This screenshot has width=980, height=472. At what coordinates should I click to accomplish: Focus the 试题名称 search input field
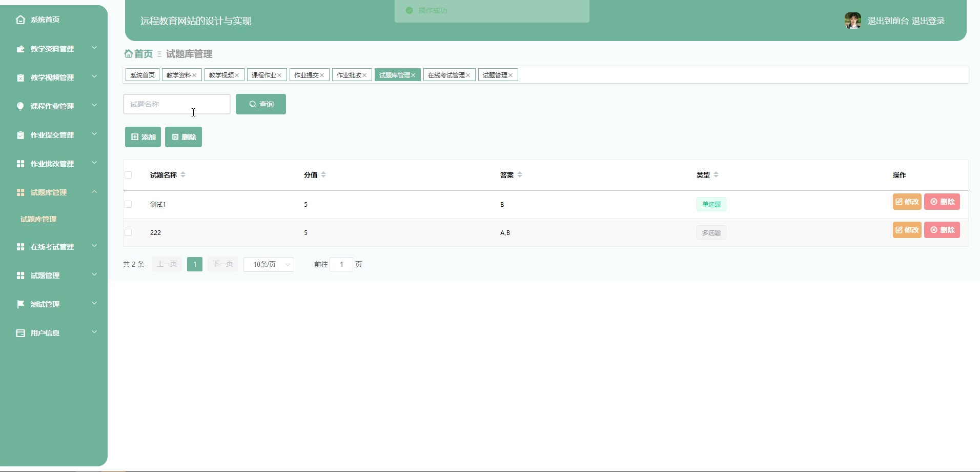tap(177, 104)
